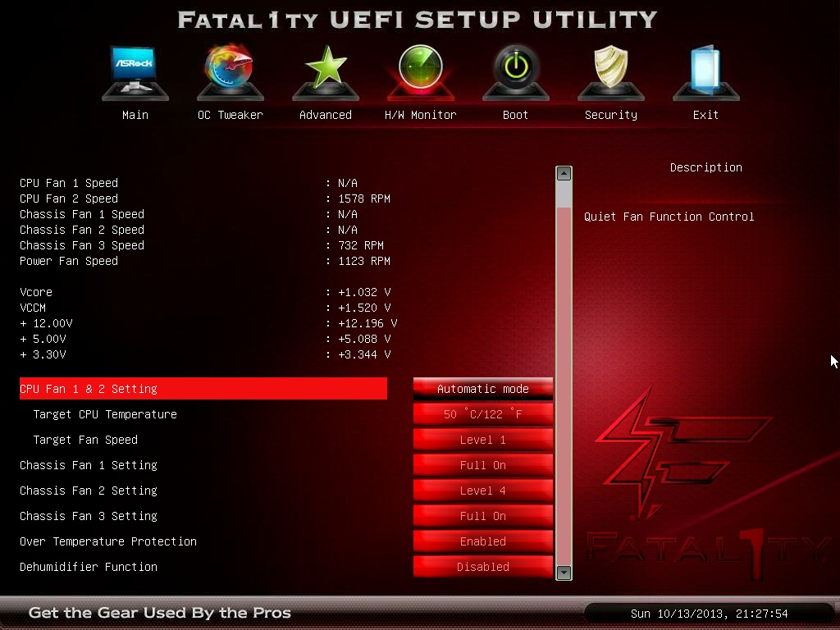Select the Over Temperature Protection label
This screenshot has height=630, width=840.
(x=108, y=541)
